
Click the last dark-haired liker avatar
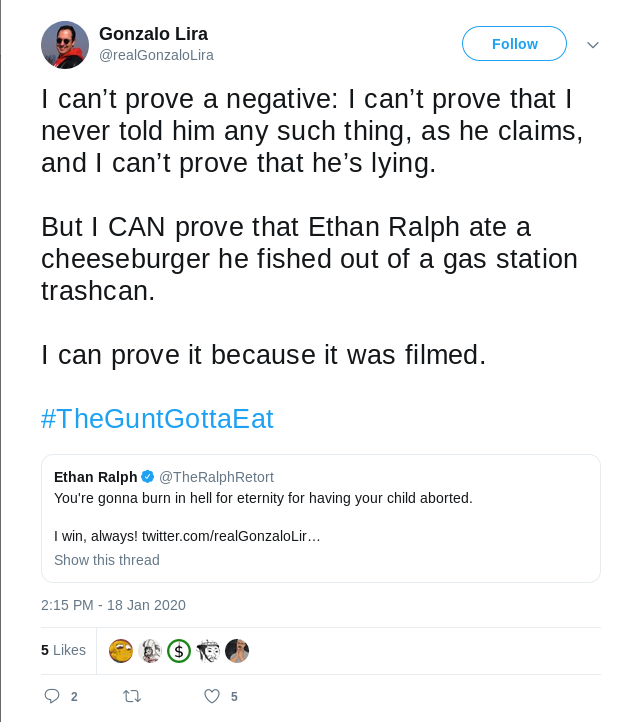(237, 651)
